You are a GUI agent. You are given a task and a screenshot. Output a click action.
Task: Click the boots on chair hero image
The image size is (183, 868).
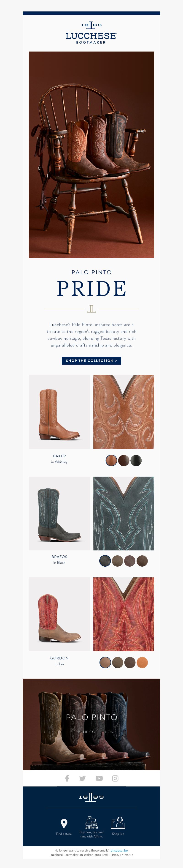[91, 155]
